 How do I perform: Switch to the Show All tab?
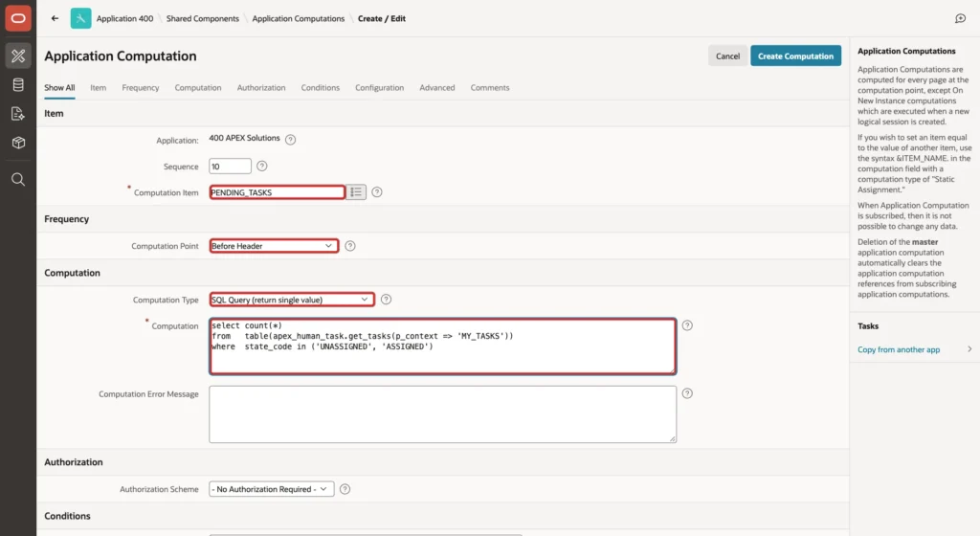[x=59, y=87]
